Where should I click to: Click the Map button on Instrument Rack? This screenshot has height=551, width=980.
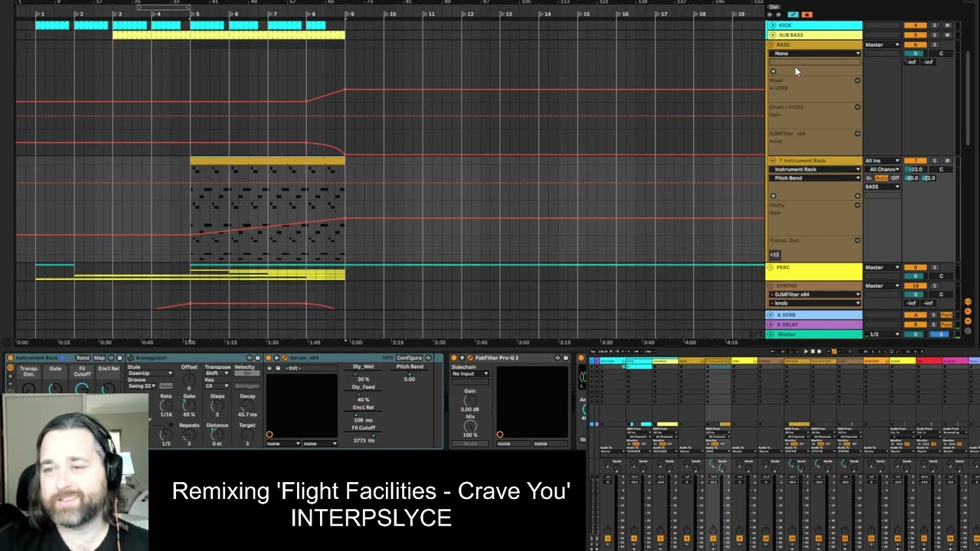click(x=100, y=357)
